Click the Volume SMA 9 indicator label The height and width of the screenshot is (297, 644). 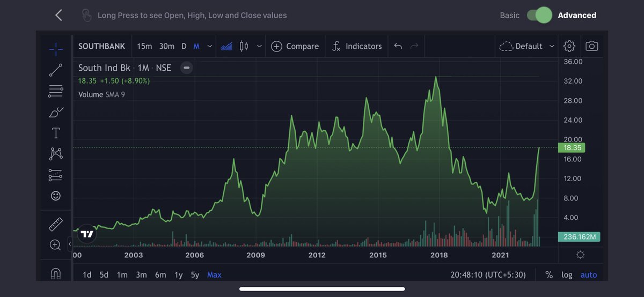[x=101, y=94]
